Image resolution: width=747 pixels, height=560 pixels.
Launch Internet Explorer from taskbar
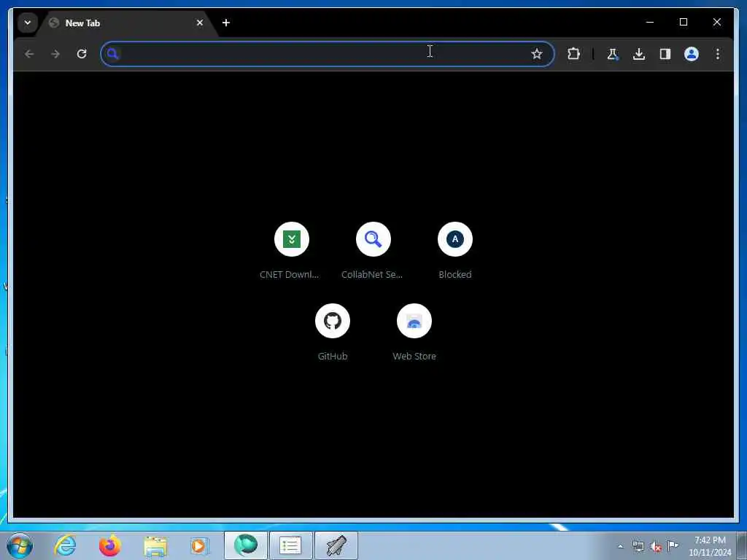click(x=65, y=545)
